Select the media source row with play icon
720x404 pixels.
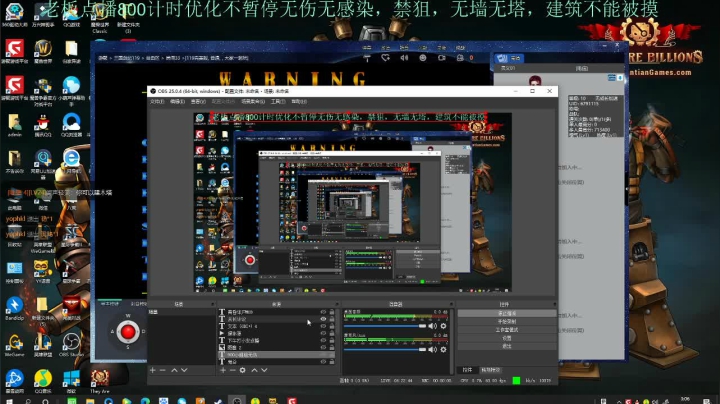coord(276,333)
